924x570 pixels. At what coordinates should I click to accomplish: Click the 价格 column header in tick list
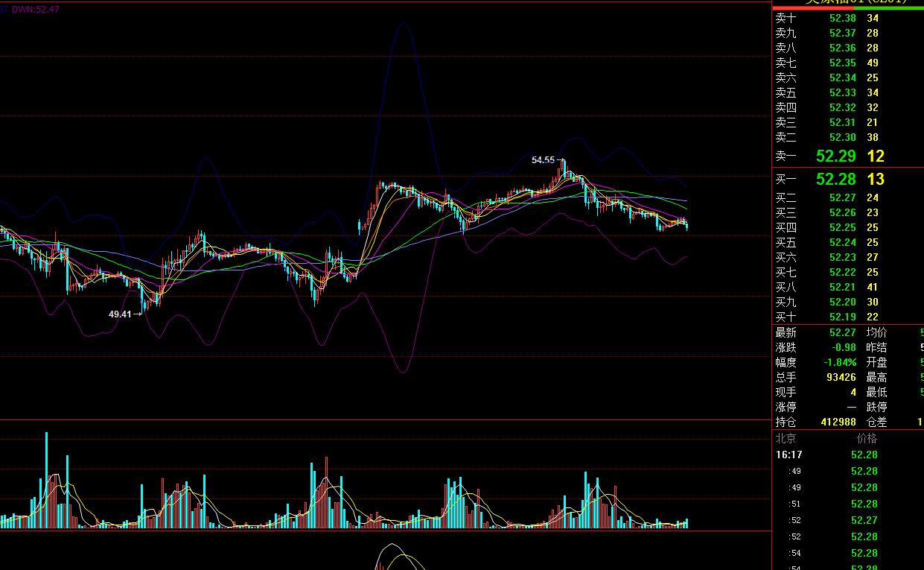click(x=867, y=438)
